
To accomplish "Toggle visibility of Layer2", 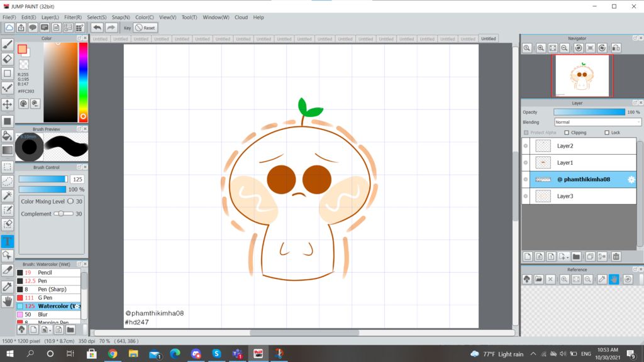I will 526,146.
